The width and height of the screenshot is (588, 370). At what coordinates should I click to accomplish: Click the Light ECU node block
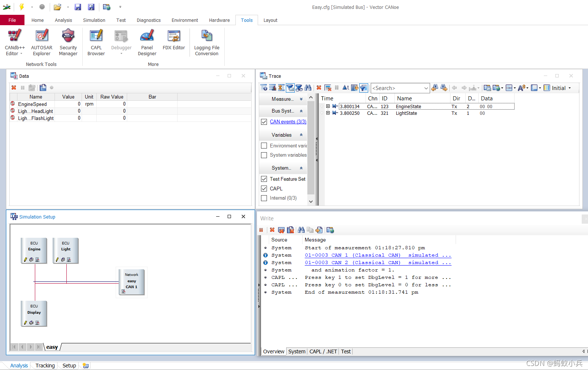click(x=66, y=250)
